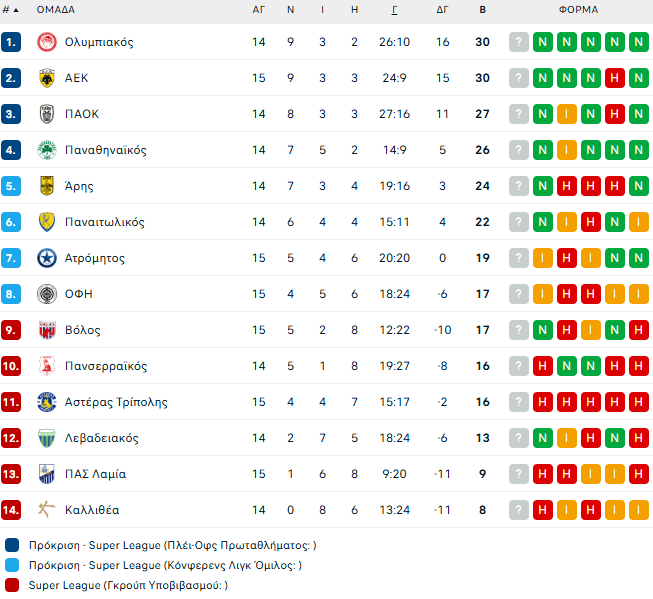Click the Παναθηναϊκός green crest icon
This screenshot has width=653, height=599.
click(46, 150)
